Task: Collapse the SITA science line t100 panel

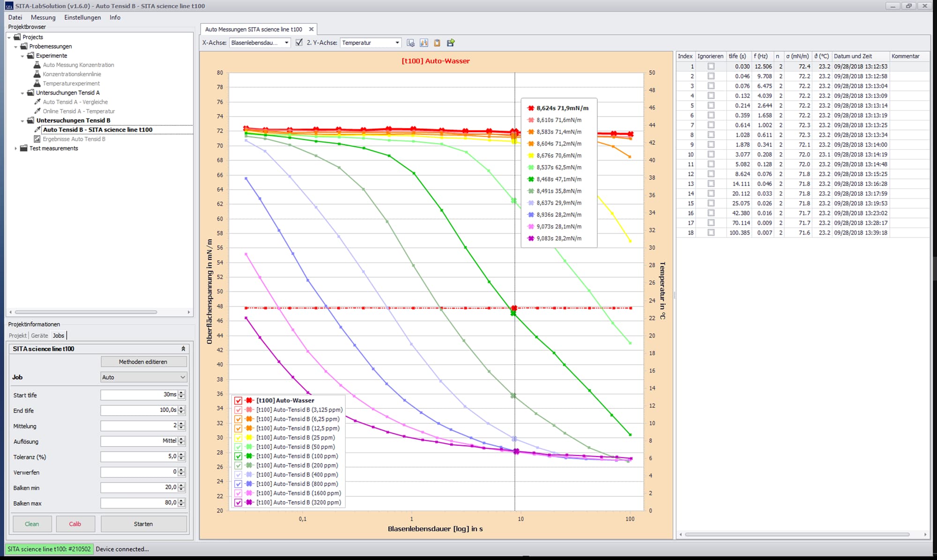Action: [183, 349]
